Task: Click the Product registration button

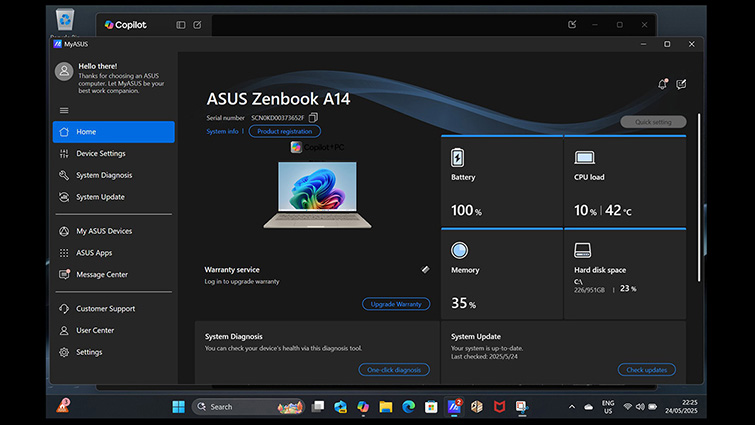Action: tap(285, 131)
